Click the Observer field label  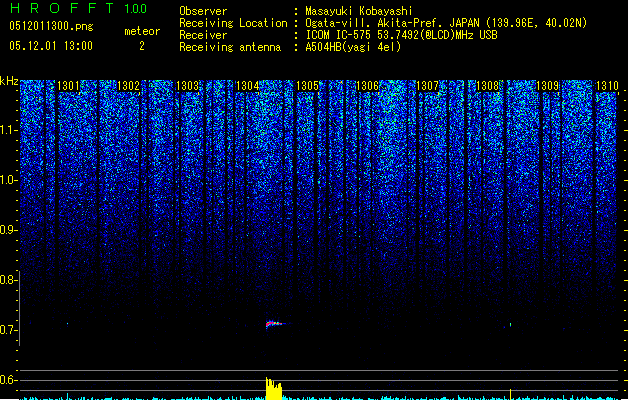point(203,11)
